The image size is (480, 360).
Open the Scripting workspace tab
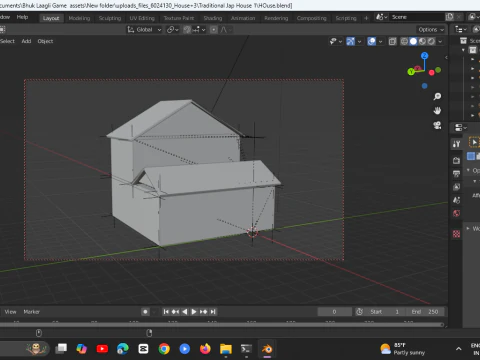[346, 18]
